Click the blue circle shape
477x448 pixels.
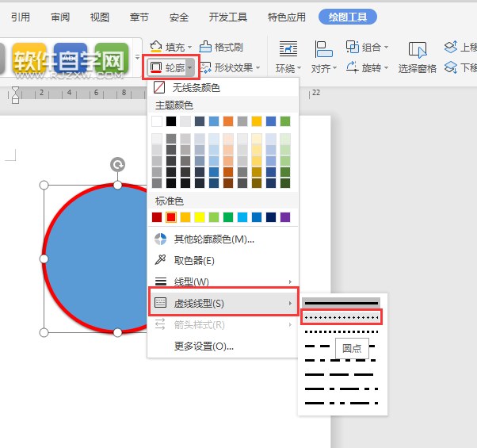[96, 258]
